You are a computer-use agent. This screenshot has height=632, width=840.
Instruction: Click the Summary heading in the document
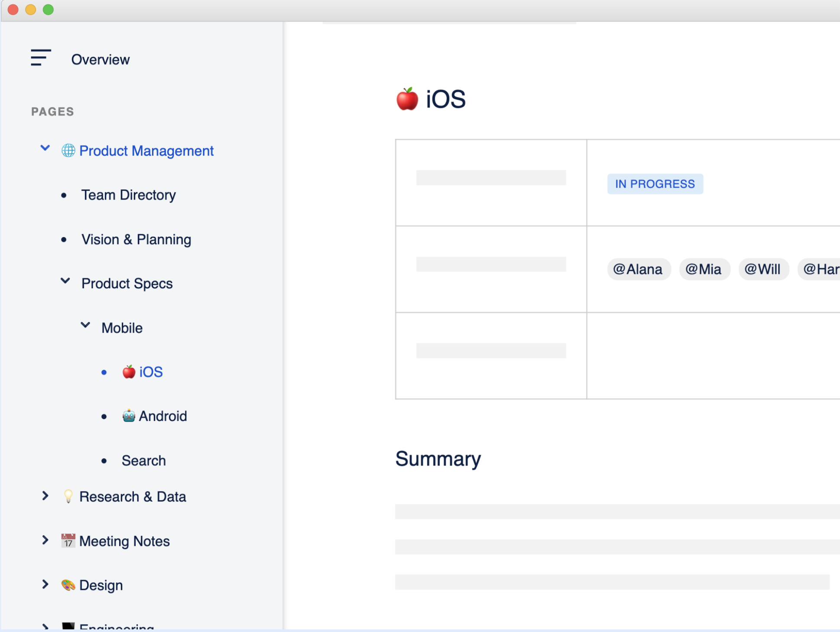pos(438,459)
